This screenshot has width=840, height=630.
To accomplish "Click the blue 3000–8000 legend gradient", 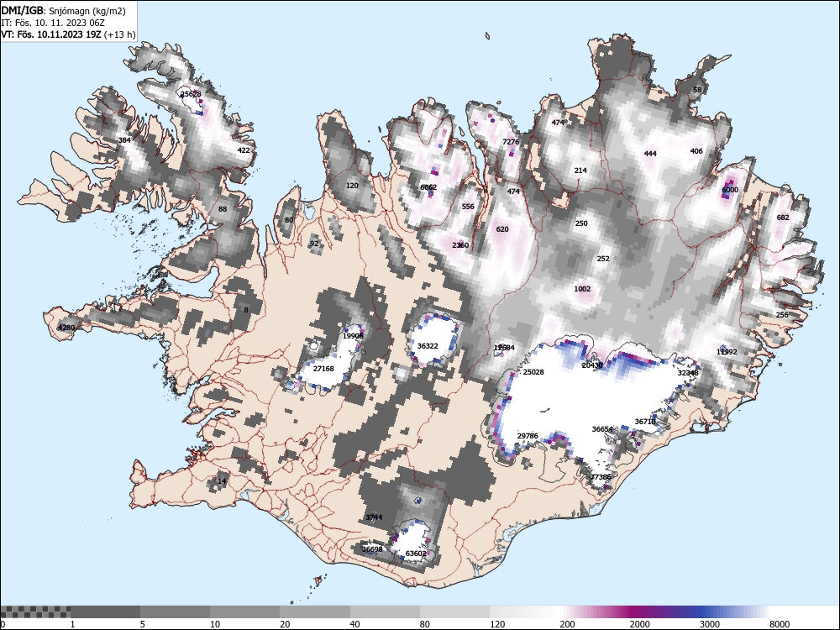I will (x=734, y=612).
